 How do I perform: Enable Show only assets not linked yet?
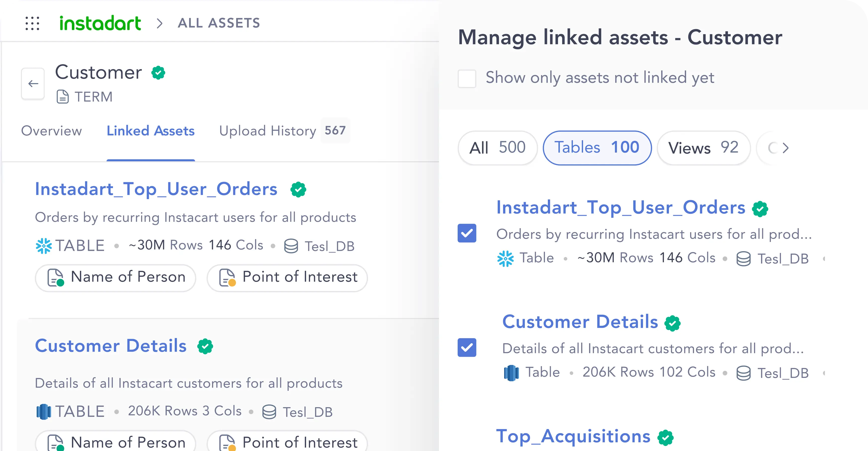tap(467, 79)
